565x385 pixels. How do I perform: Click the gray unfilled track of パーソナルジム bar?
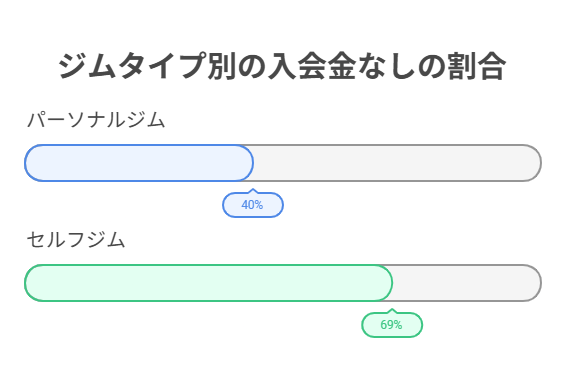[x=397, y=163]
